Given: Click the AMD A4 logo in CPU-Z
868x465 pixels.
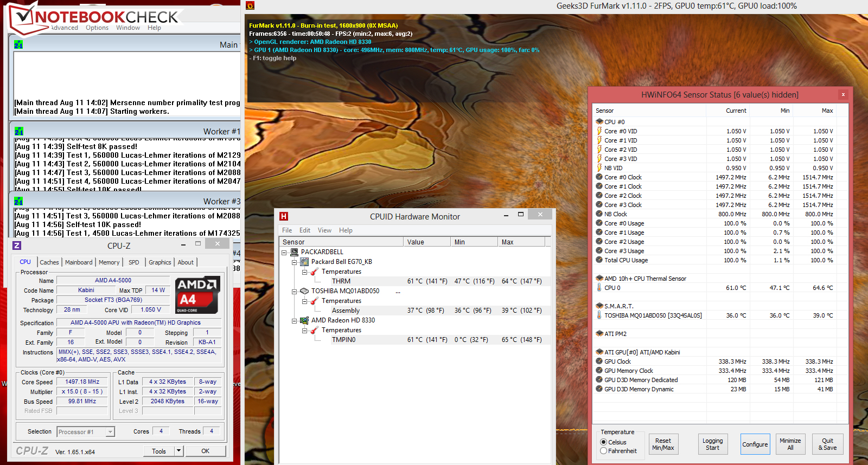Looking at the screenshot, I should pos(197,295).
